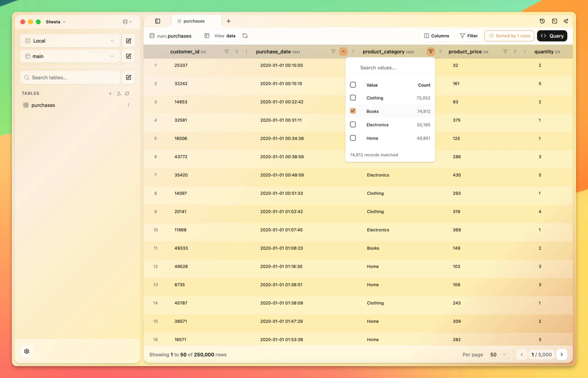This screenshot has height=378, width=588.
Task: Click the Columns button
Action: [x=437, y=36]
